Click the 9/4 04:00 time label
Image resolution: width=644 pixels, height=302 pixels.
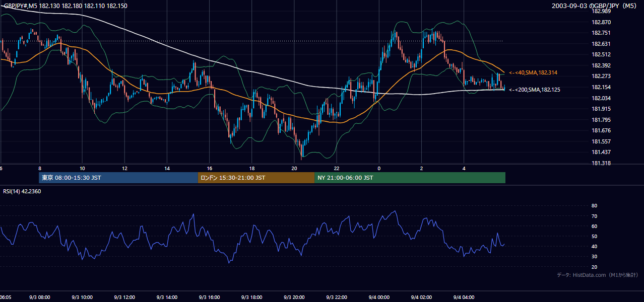click(463, 297)
